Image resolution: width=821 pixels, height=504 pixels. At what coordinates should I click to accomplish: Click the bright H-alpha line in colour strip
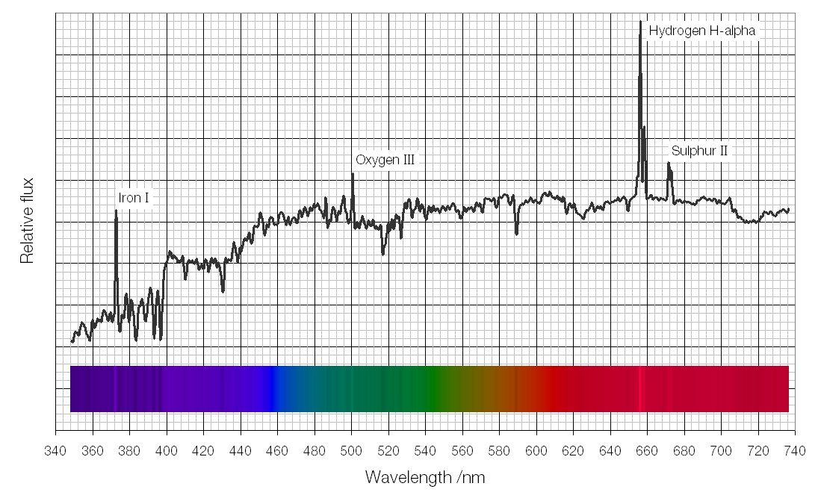point(640,388)
